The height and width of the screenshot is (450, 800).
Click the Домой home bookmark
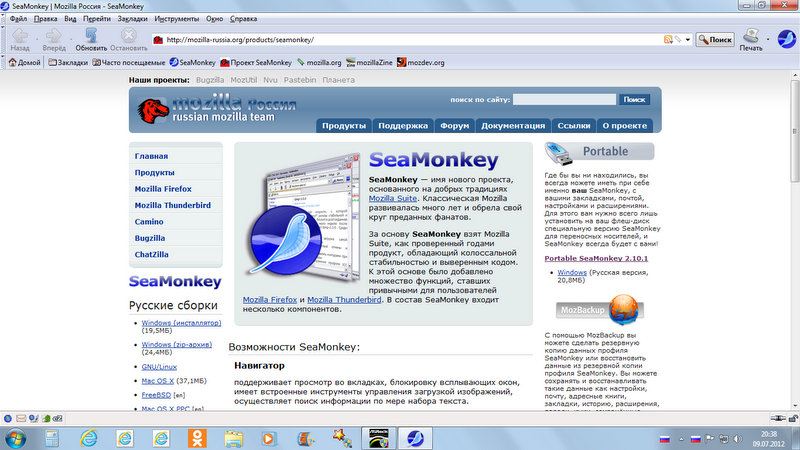click(x=24, y=62)
